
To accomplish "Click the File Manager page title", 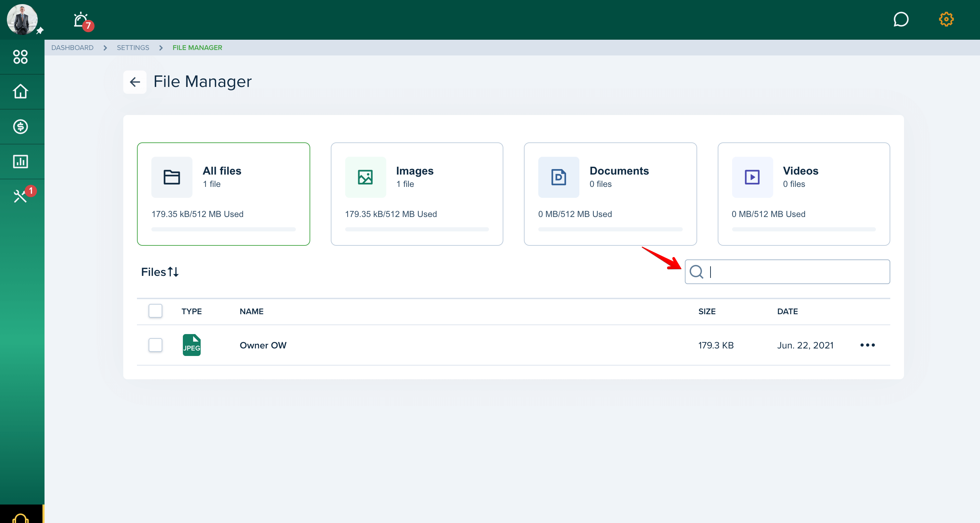I will (x=202, y=81).
